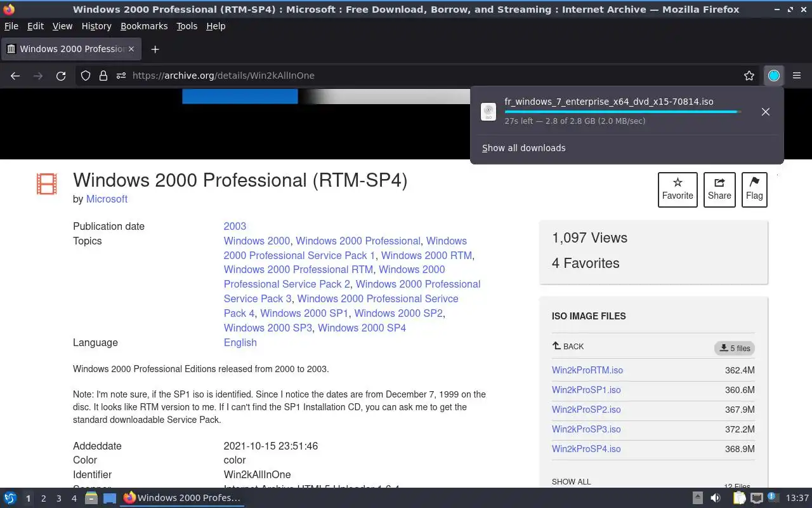
Task: Switch to workspace 2
Action: coord(43,498)
